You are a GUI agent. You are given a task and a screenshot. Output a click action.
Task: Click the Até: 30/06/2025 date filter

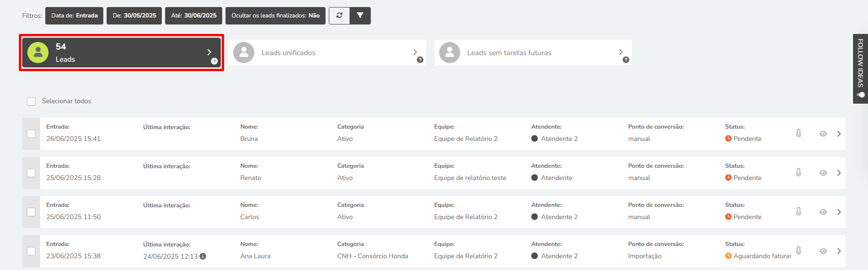(194, 16)
